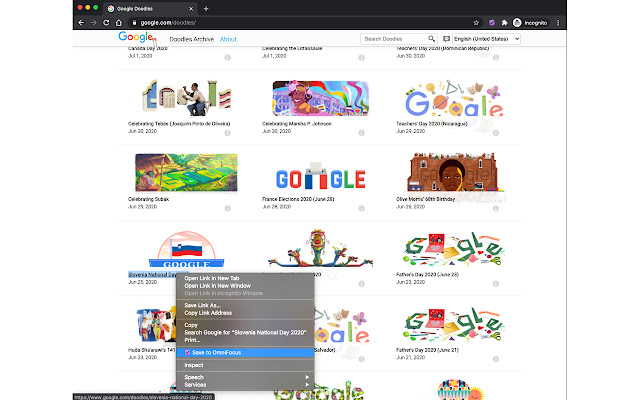The image size is (640, 400).
Task: Show info for Father's Day (June 23) doodle
Action: [x=496, y=284]
